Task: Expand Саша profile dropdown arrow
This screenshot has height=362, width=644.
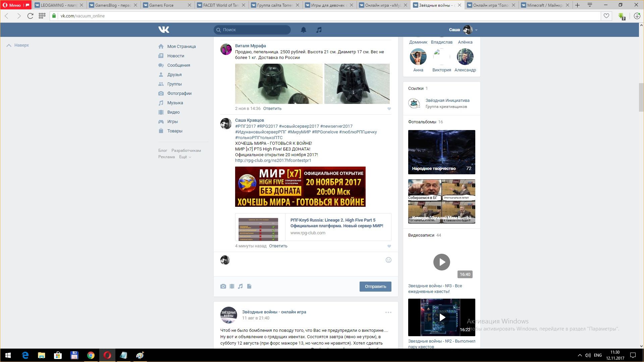Action: pos(476,30)
